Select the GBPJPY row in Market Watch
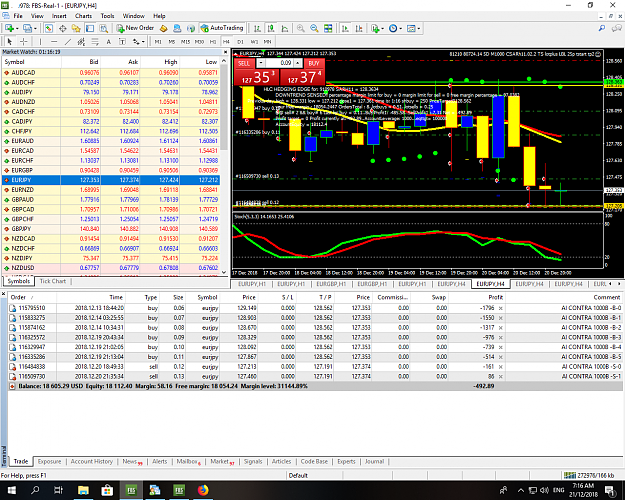Screen dimensions: 625x500 (x=111, y=229)
